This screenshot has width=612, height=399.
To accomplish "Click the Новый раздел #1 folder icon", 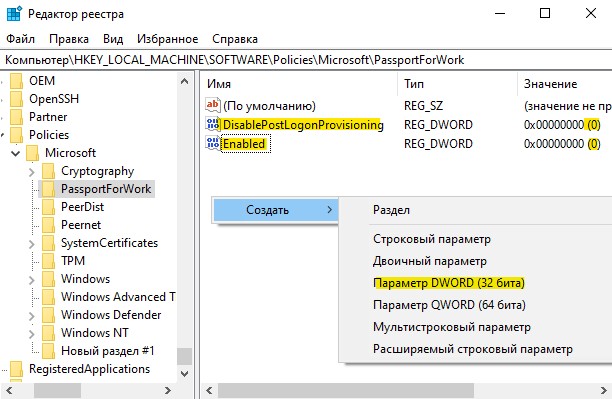I will click(x=48, y=351).
